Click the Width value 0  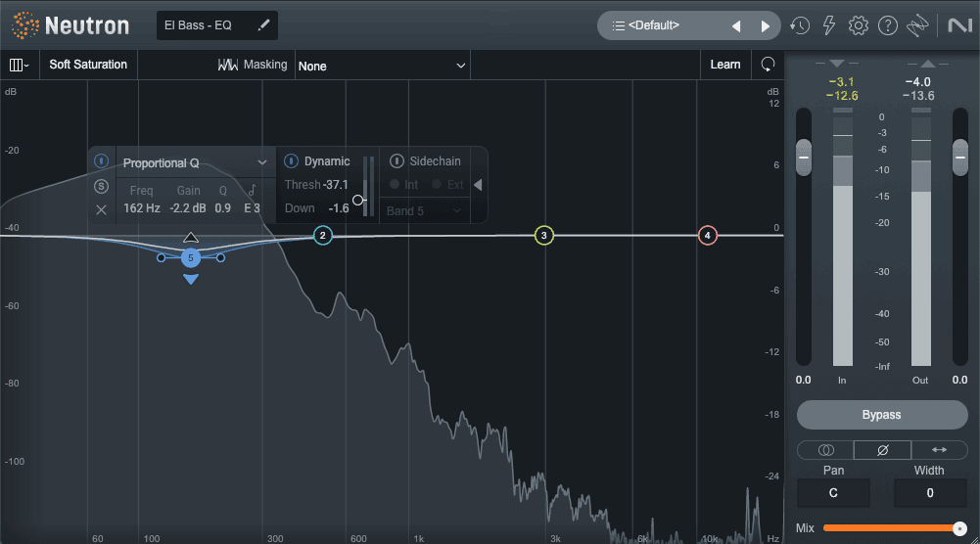click(x=930, y=493)
